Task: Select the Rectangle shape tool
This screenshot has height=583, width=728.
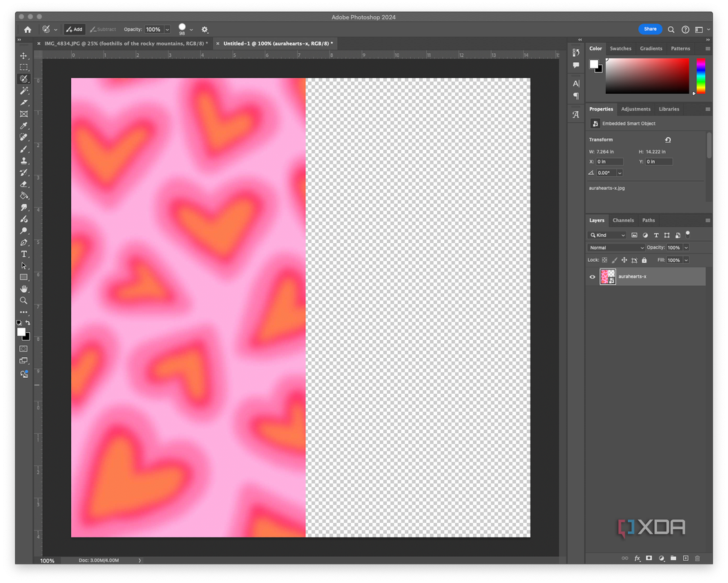Action: (23, 278)
